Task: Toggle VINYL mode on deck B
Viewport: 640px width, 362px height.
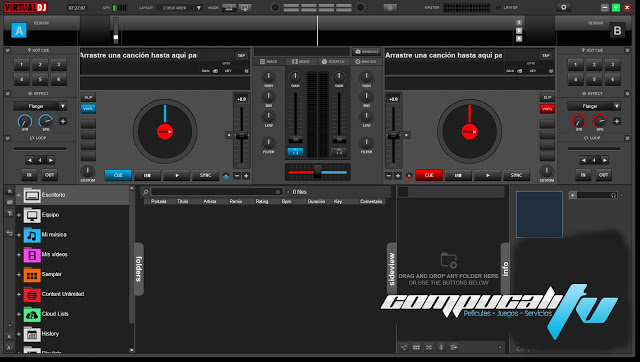Action: pyautogui.click(x=547, y=109)
